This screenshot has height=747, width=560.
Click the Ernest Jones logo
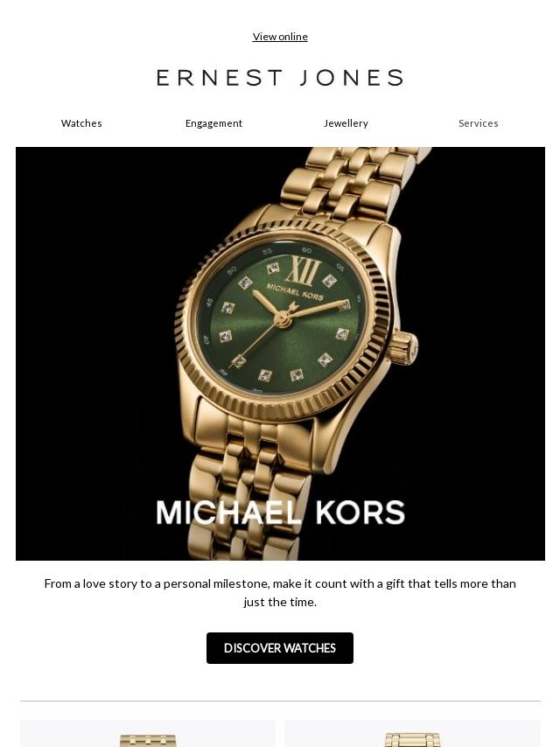[x=280, y=78]
